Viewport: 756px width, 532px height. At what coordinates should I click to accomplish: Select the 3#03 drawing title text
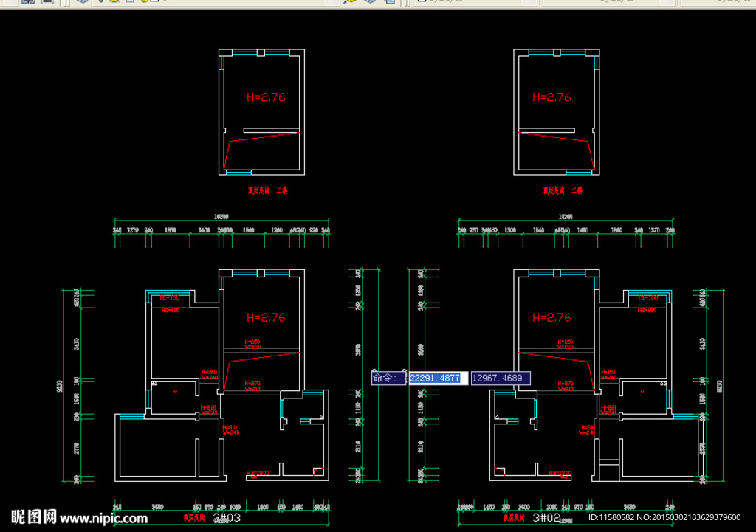[227, 517]
